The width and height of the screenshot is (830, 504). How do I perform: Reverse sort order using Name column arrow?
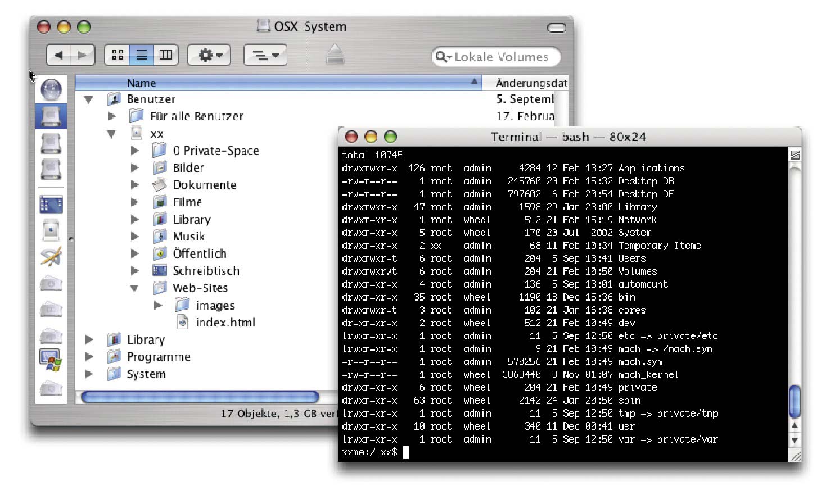pyautogui.click(x=474, y=82)
